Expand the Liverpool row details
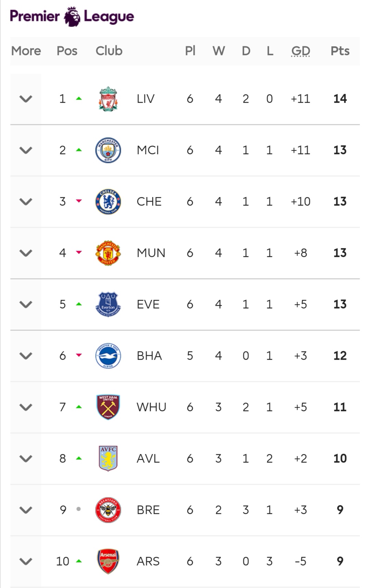 [x=26, y=99]
